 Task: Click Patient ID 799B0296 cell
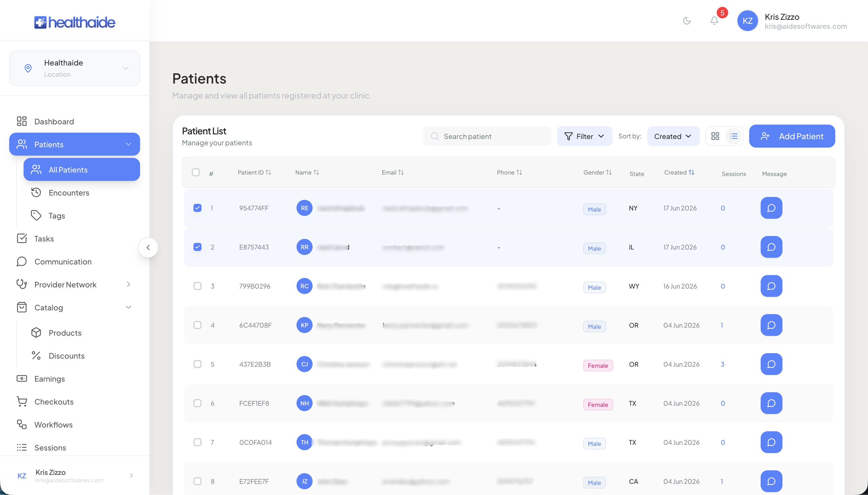255,286
